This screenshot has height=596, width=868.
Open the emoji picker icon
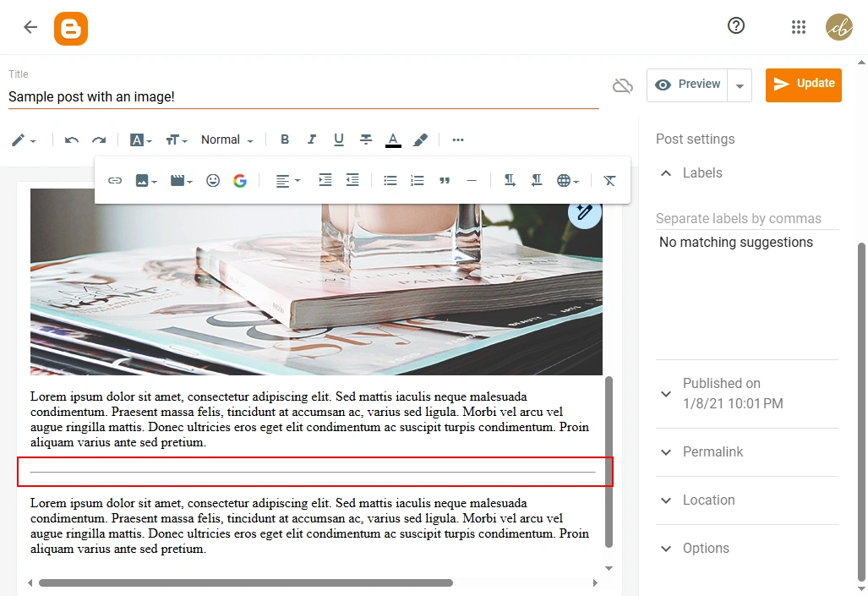213,180
